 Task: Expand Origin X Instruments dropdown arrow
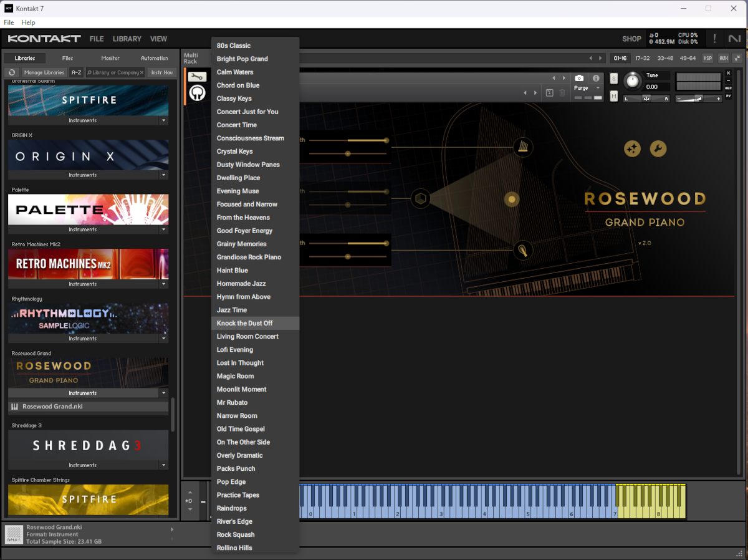(163, 175)
